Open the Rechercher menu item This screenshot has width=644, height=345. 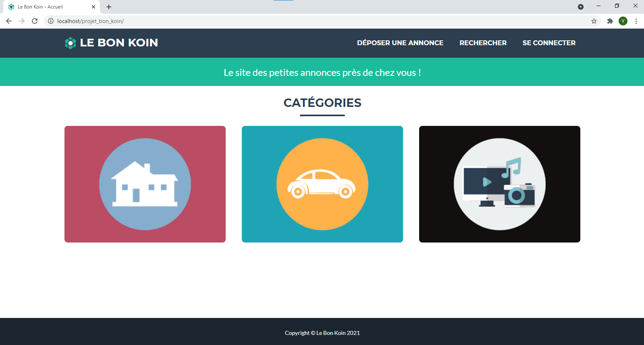[x=483, y=43]
